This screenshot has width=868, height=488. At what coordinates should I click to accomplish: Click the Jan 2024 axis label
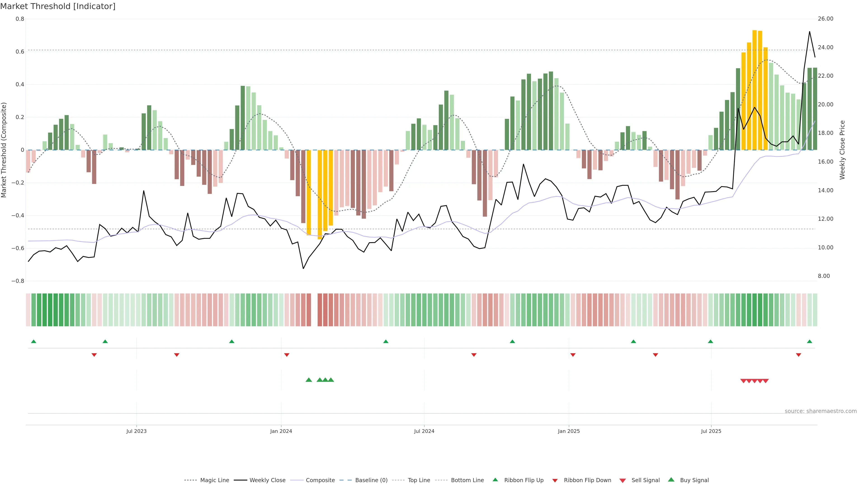pyautogui.click(x=281, y=431)
